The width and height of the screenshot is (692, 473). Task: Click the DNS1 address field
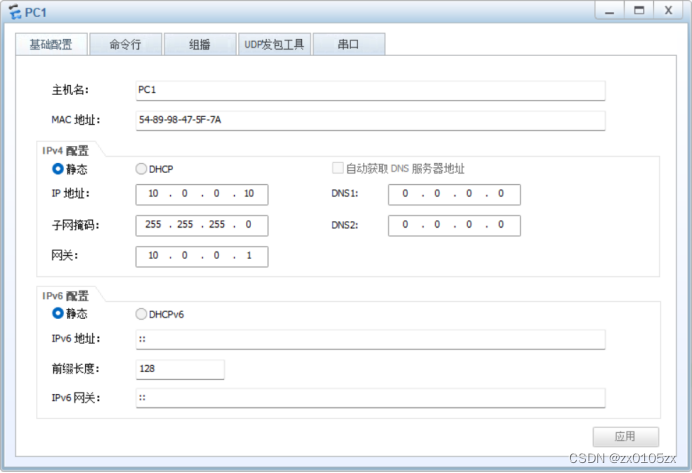454,194
